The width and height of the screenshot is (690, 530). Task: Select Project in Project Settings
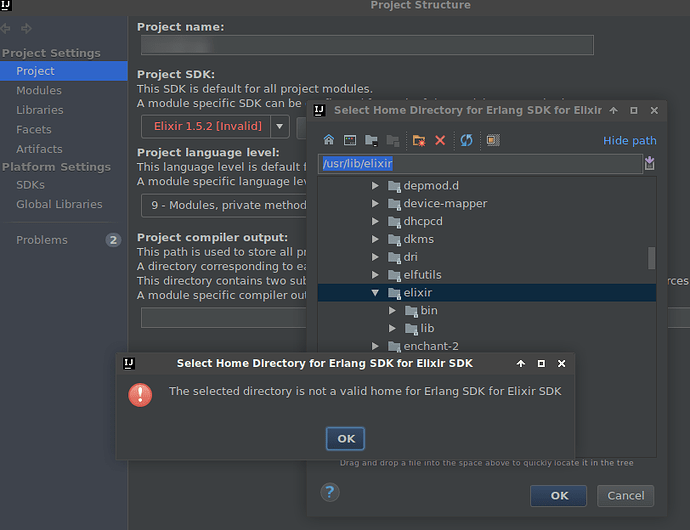point(64,71)
